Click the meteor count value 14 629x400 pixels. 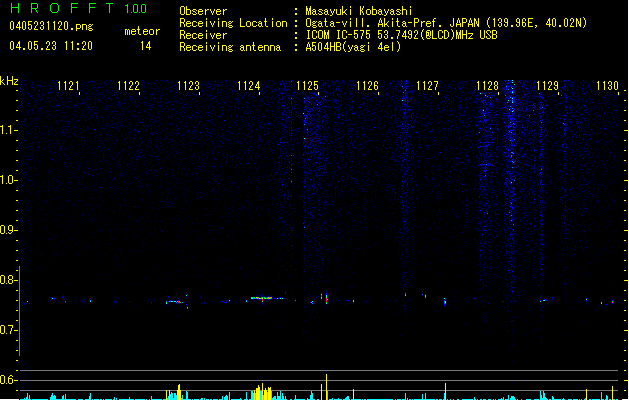click(x=146, y=46)
